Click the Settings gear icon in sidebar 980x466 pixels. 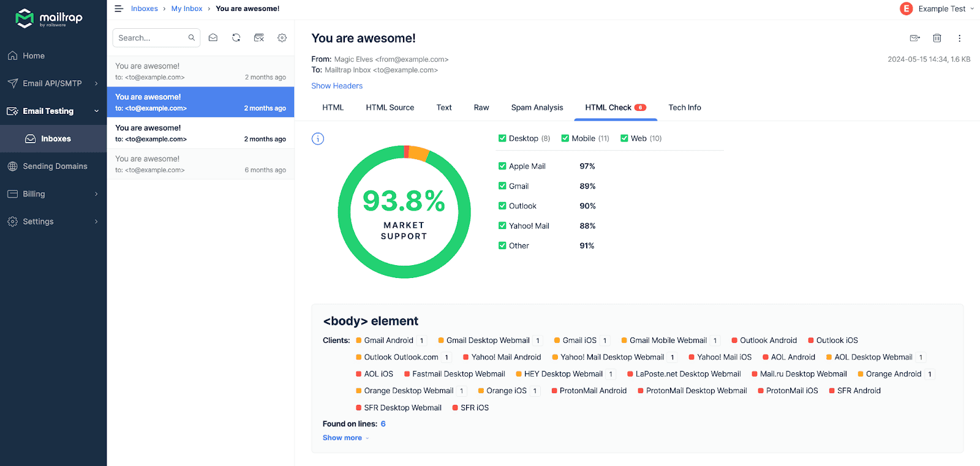(x=12, y=222)
